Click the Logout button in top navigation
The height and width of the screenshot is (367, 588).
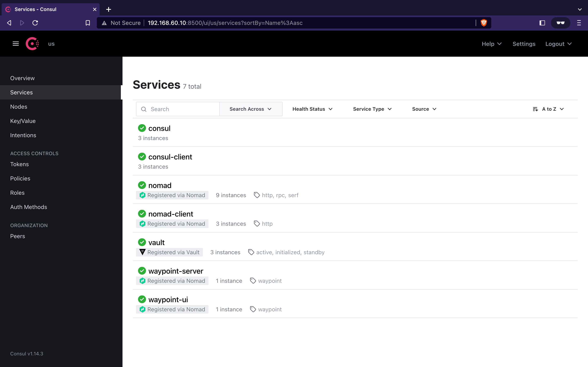tap(558, 44)
